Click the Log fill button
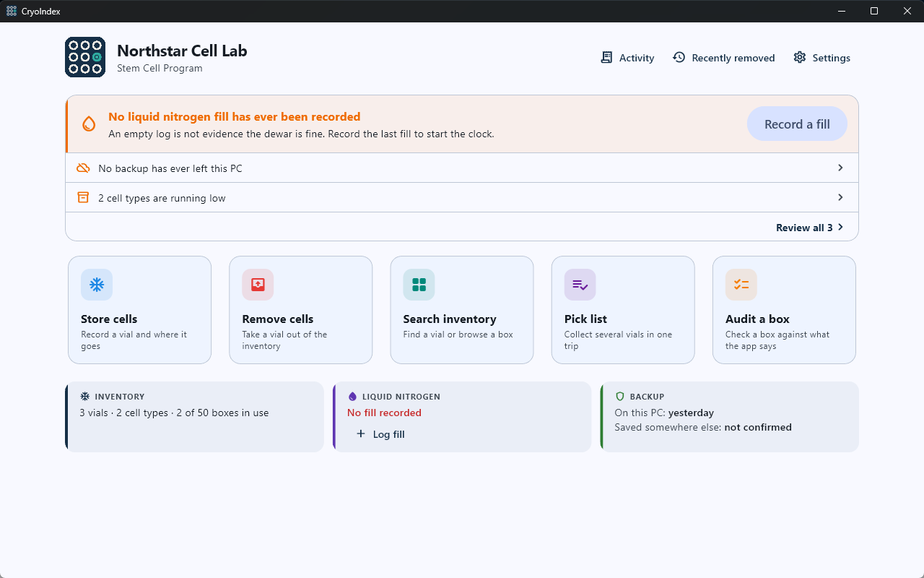 pos(380,434)
